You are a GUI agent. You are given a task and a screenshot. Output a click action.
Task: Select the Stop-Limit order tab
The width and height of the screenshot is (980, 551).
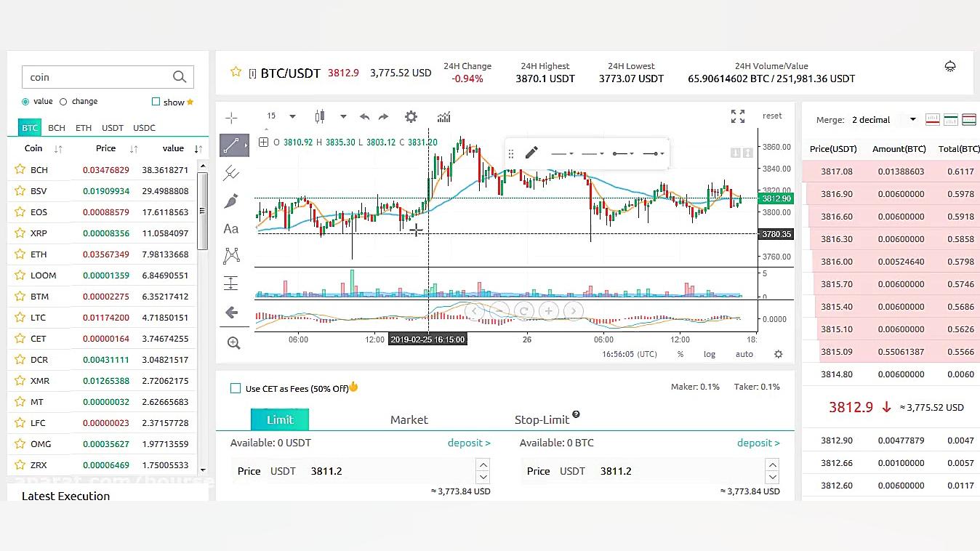[x=542, y=419]
